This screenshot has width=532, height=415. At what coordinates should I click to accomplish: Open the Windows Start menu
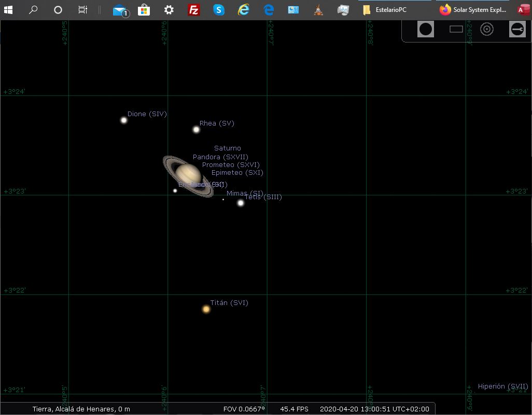pyautogui.click(x=8, y=10)
